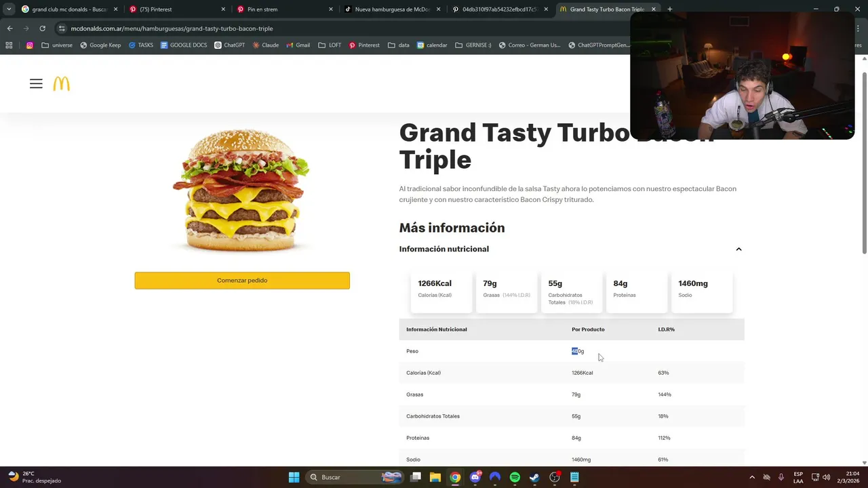Click the 84g Proteínas summary card
Viewport: 868px width, 488px height.
click(637, 292)
